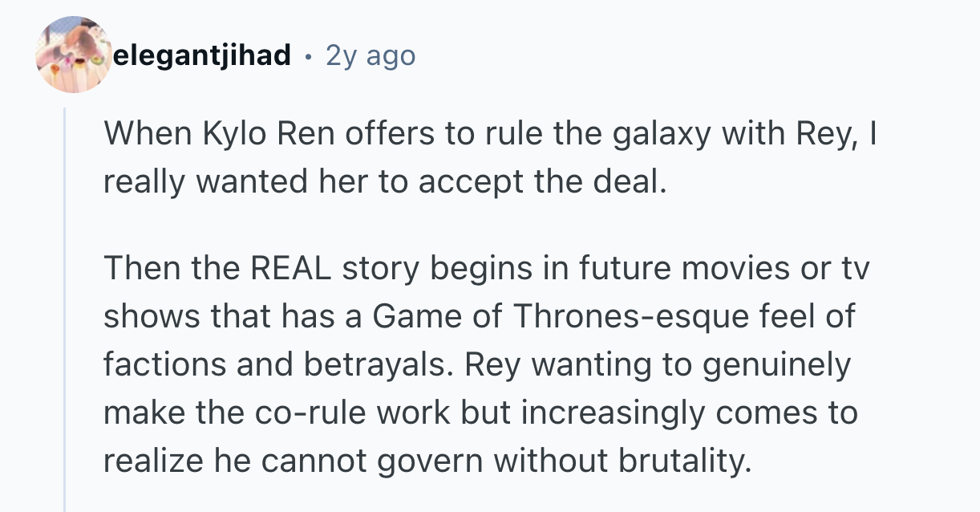The width and height of the screenshot is (980, 512).
Task: Click the word "deal" ending the first paragraph
Action: 638,182
